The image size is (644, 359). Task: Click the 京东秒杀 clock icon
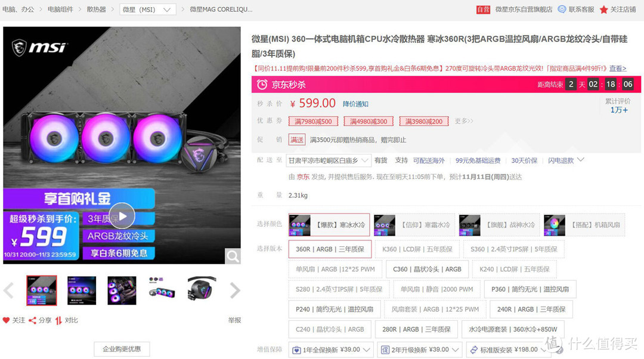[x=262, y=85]
